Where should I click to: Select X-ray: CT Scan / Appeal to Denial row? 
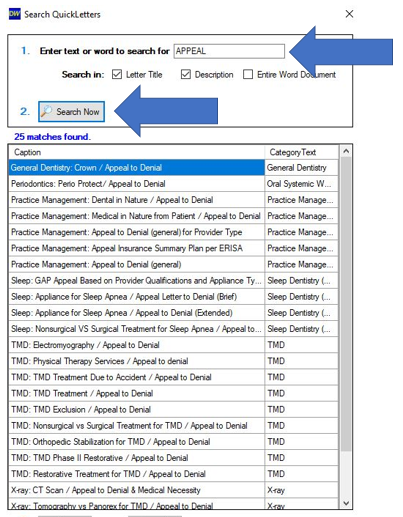coord(137,490)
